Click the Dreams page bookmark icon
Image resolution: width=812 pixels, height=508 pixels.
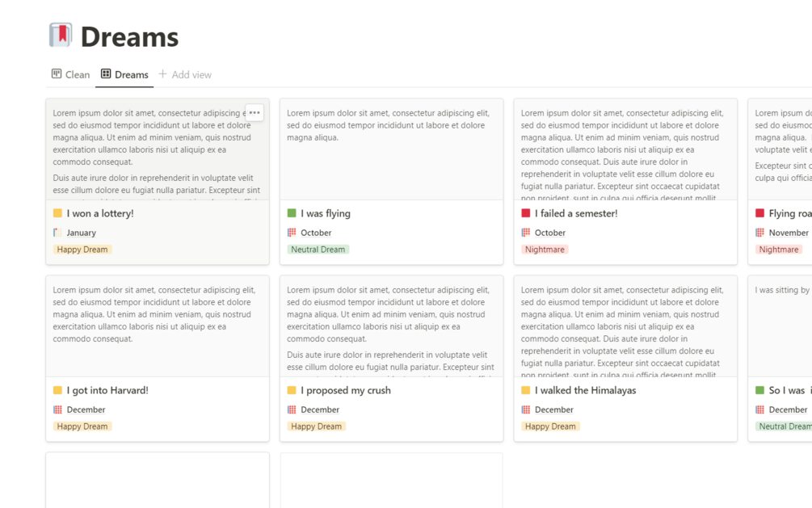[x=61, y=36]
